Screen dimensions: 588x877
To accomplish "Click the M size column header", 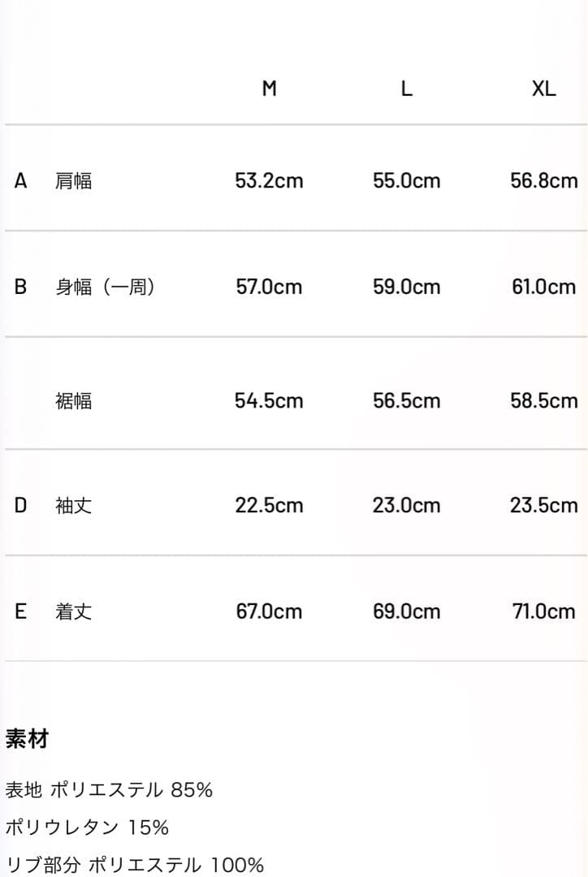I will point(269,89).
